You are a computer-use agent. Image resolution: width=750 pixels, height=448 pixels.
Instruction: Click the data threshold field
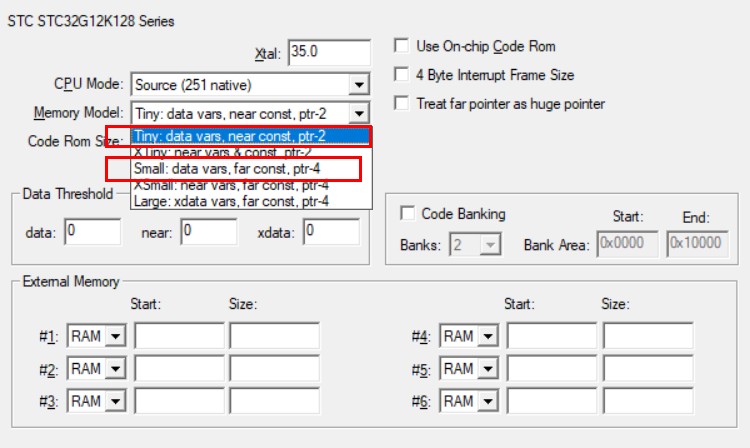click(x=92, y=232)
